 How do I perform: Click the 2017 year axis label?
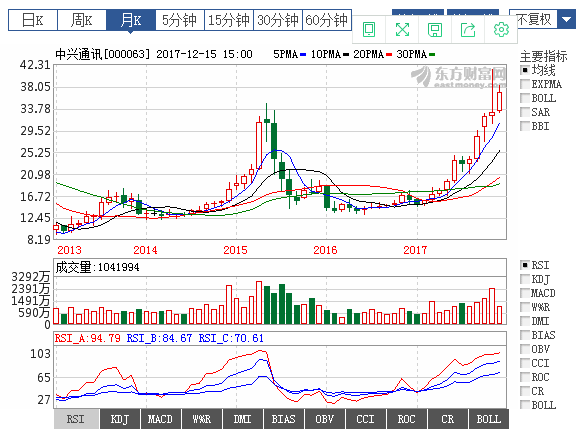click(x=415, y=250)
